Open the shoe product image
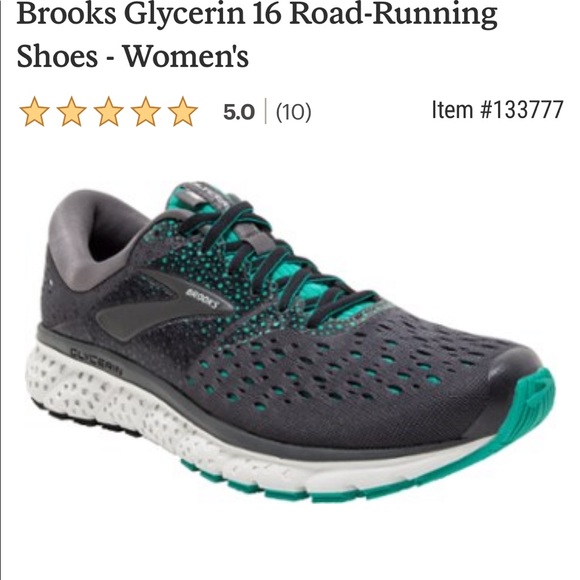 290,342
